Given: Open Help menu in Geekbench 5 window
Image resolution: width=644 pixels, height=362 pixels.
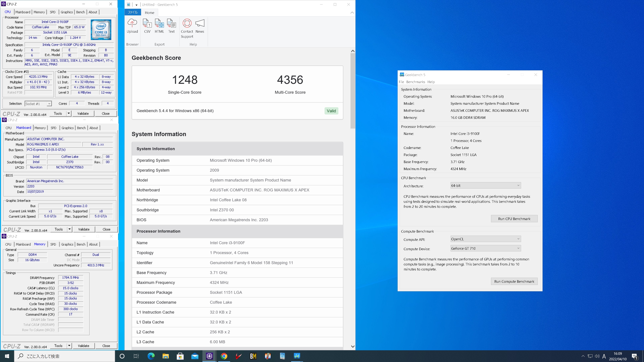Looking at the screenshot, I should [x=431, y=82].
